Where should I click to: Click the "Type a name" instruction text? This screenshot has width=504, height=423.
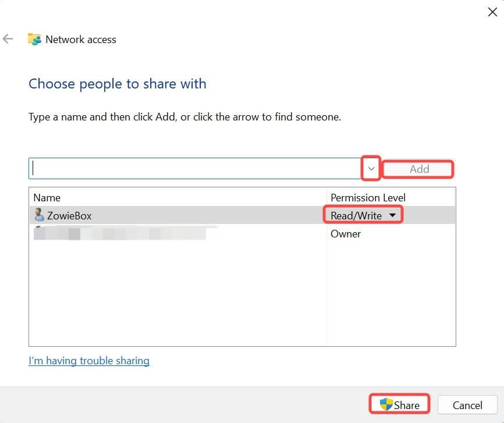[x=184, y=117]
